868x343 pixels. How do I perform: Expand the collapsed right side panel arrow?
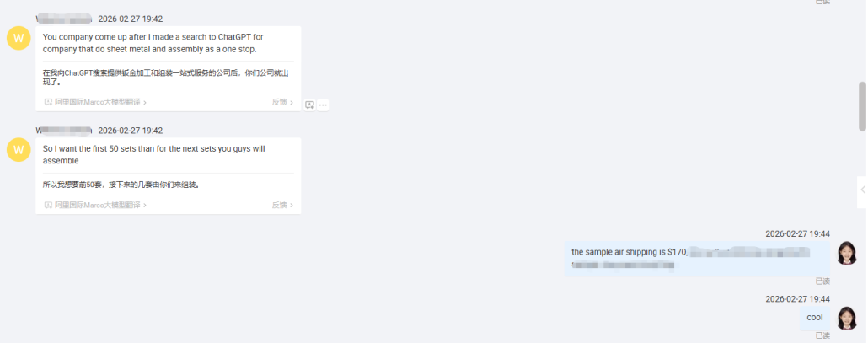coord(862,190)
